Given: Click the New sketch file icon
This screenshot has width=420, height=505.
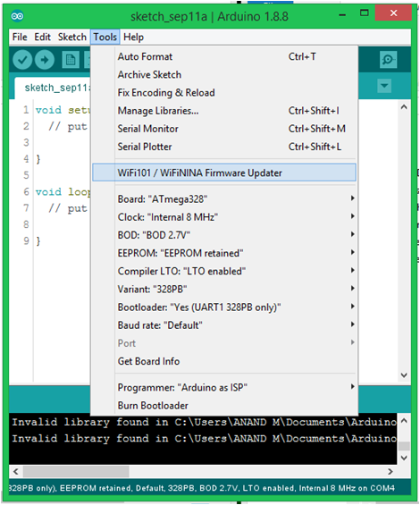Looking at the screenshot, I should (x=71, y=60).
